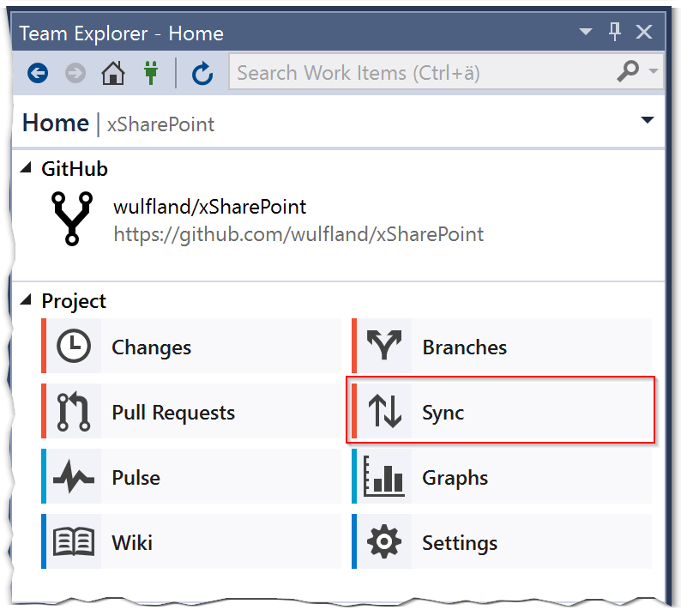Open the Pulse activity icon tile
Screen dimensions: 681x616
tap(74, 478)
